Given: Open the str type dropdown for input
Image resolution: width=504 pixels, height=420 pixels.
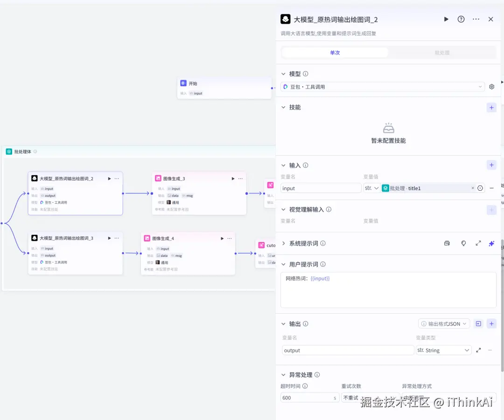Looking at the screenshot, I should pyautogui.click(x=371, y=188).
